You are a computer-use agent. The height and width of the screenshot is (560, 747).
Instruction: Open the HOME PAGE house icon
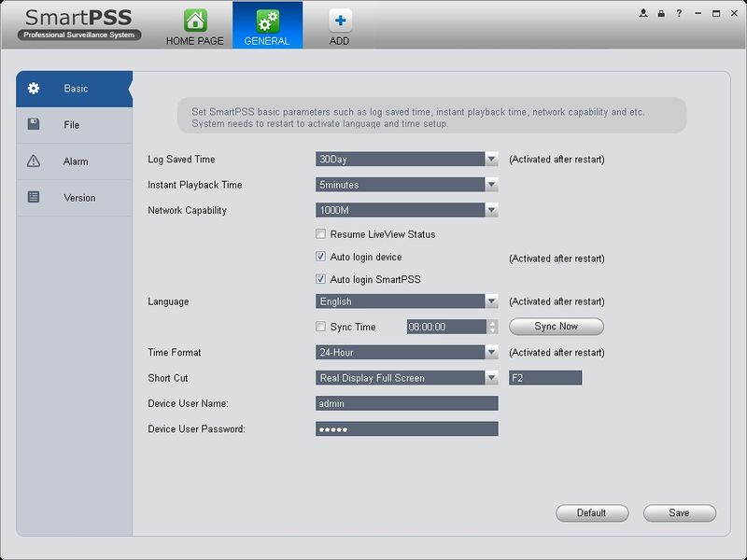coord(195,21)
